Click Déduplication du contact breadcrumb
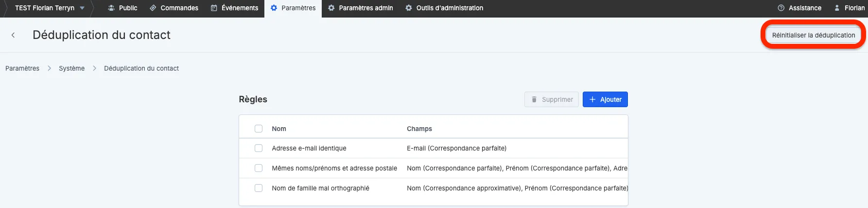This screenshot has width=868, height=208. tap(141, 68)
